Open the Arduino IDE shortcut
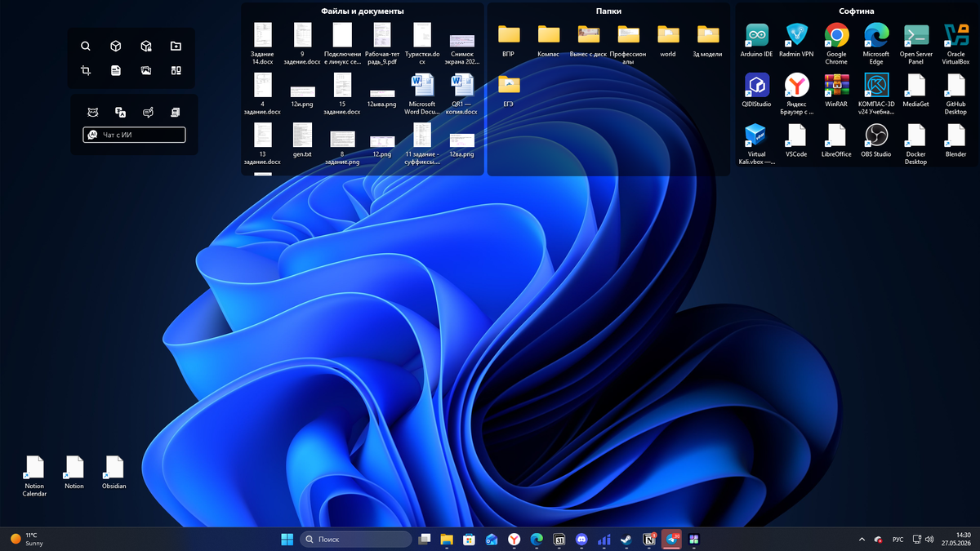This screenshot has height=551, width=980. [x=756, y=40]
